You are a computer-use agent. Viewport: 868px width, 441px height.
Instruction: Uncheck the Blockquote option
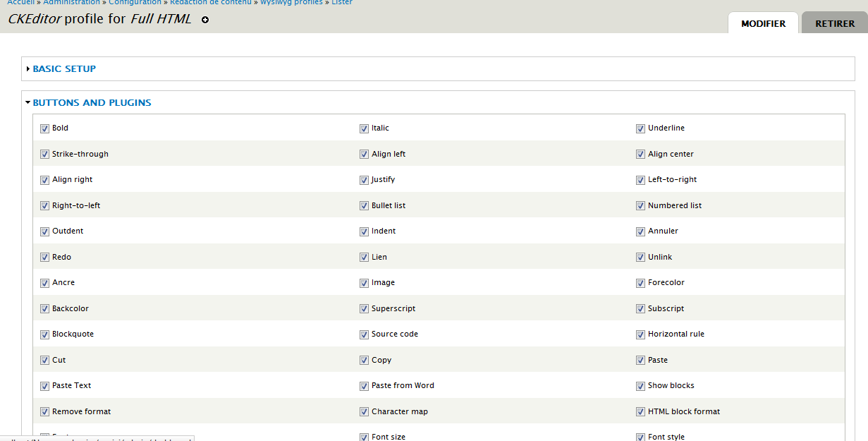coord(44,334)
